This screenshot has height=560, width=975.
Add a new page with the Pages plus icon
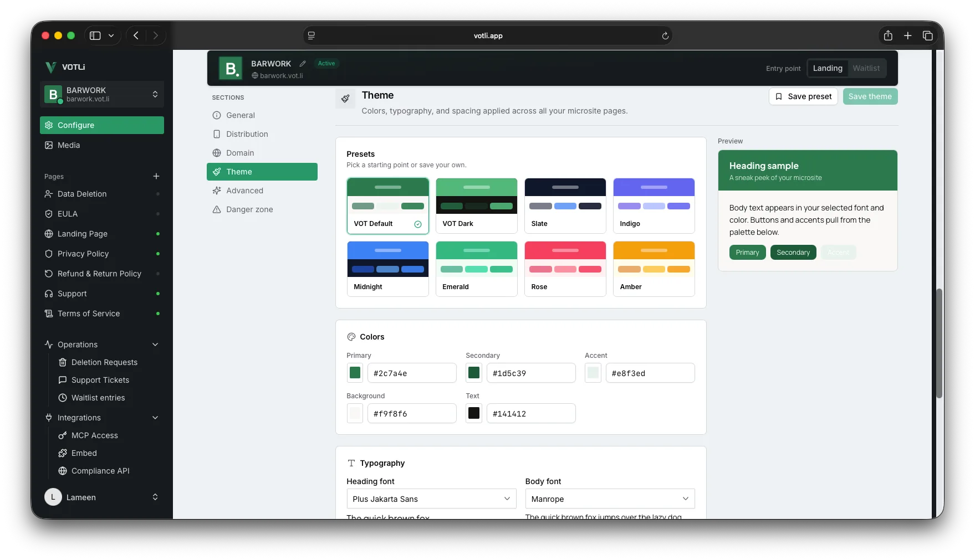[x=156, y=176]
